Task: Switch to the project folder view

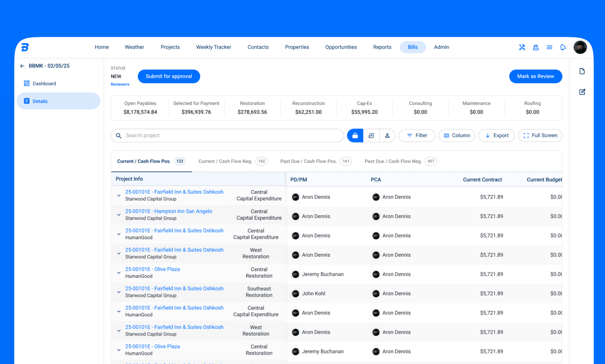Action: pos(355,136)
